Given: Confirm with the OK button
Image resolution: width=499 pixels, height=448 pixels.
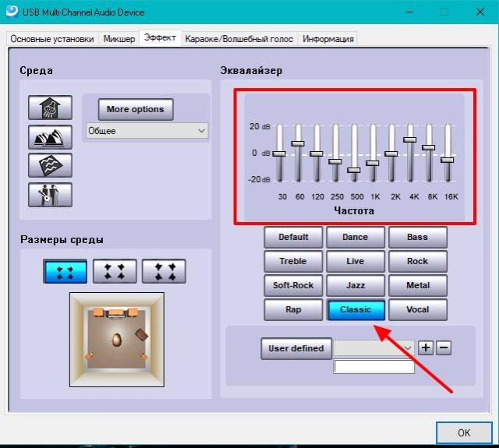Looking at the screenshot, I should [464, 432].
